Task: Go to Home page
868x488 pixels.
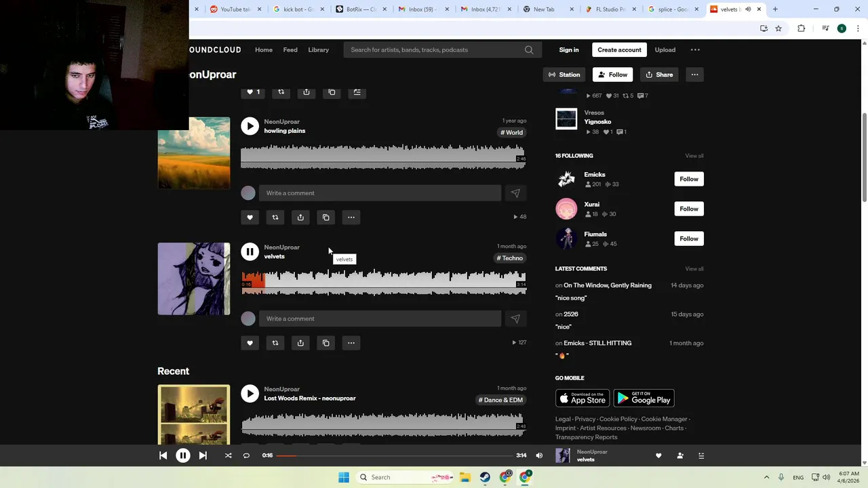Action: click(264, 49)
